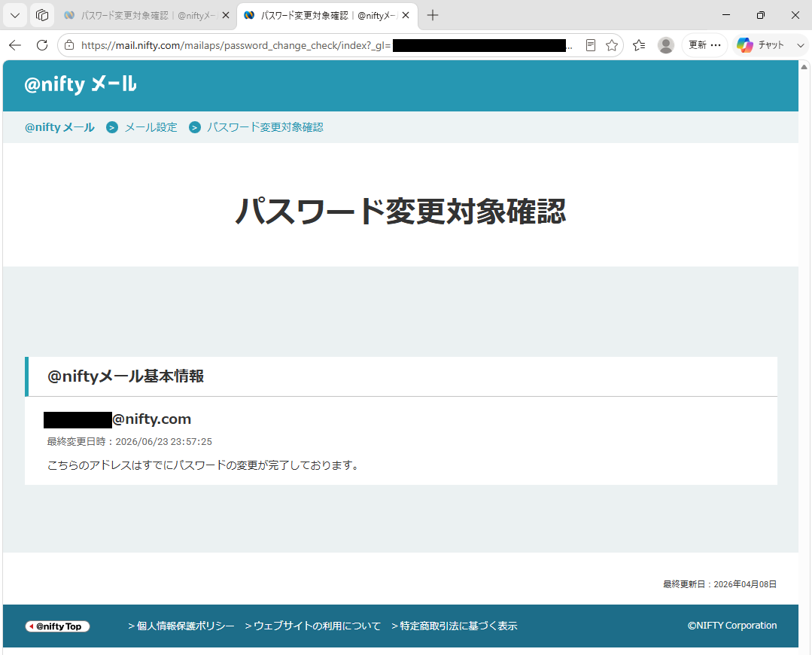
Task: Click the @nifty メール header logo
Action: pyautogui.click(x=81, y=84)
